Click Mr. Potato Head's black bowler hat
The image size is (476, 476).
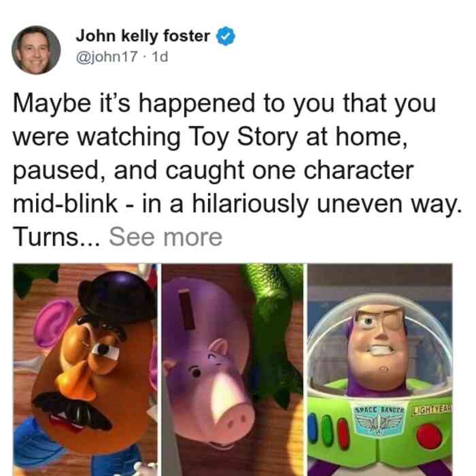(x=118, y=297)
